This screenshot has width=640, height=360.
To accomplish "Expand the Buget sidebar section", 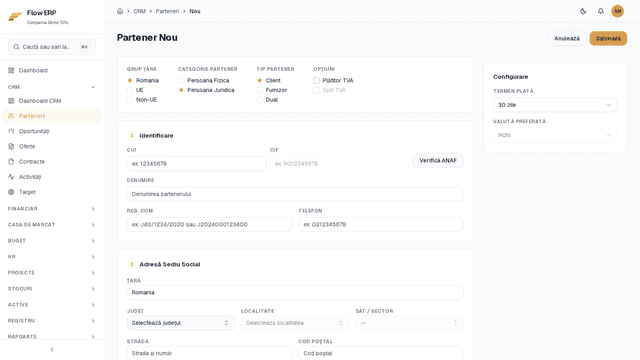I will 52,241.
